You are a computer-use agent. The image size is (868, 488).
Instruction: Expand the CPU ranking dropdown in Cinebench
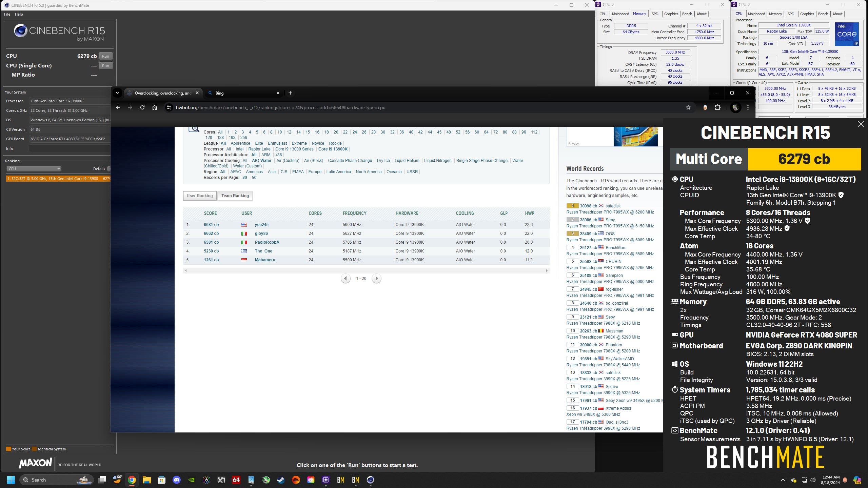34,169
